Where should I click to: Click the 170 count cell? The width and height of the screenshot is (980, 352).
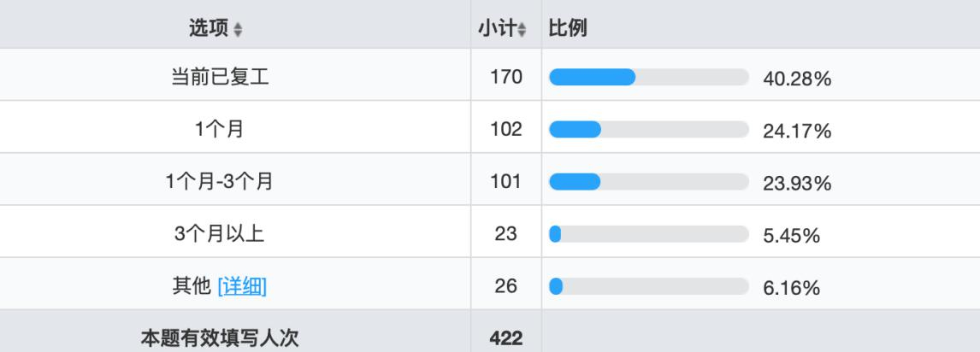point(506,79)
